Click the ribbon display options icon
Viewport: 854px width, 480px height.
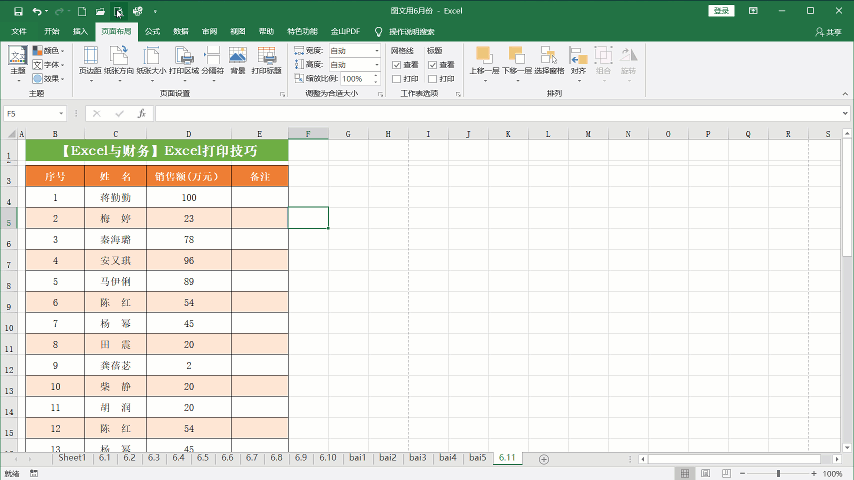[x=753, y=11]
